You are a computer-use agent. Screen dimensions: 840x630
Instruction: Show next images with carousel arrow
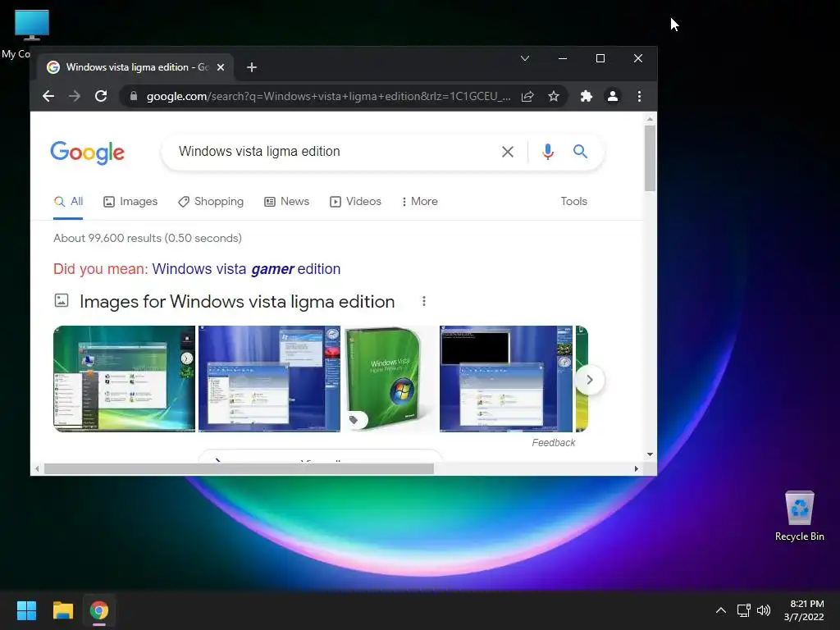tap(589, 380)
